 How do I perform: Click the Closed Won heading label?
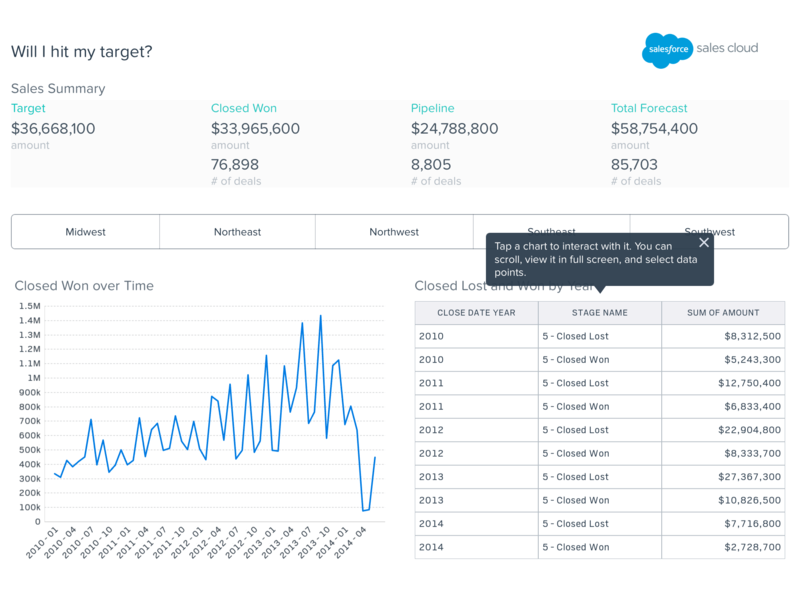coord(244,108)
